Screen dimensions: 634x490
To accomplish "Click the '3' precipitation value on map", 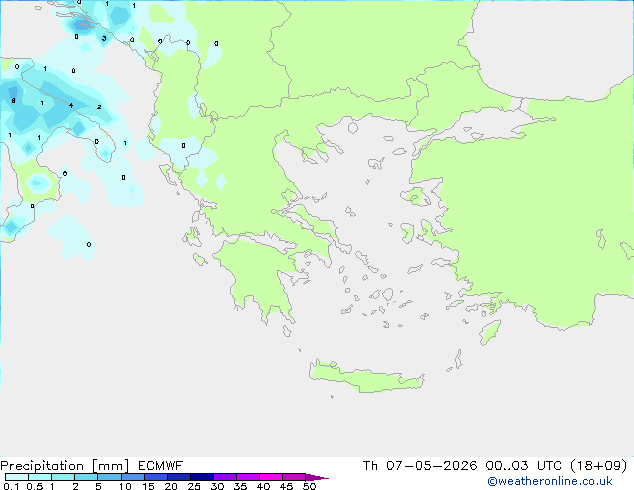I will 104,38.
